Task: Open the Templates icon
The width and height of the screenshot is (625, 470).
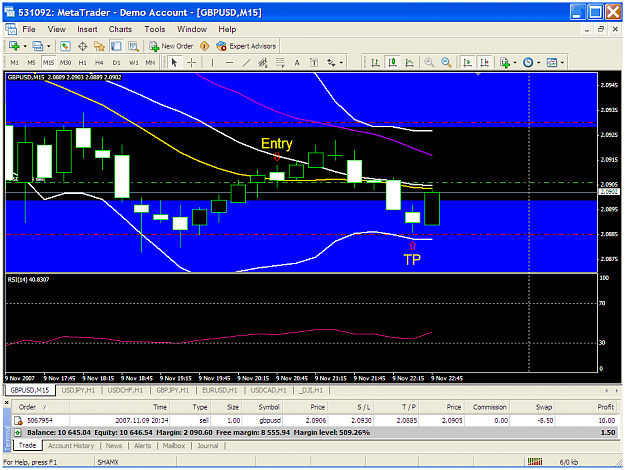Action: point(552,63)
